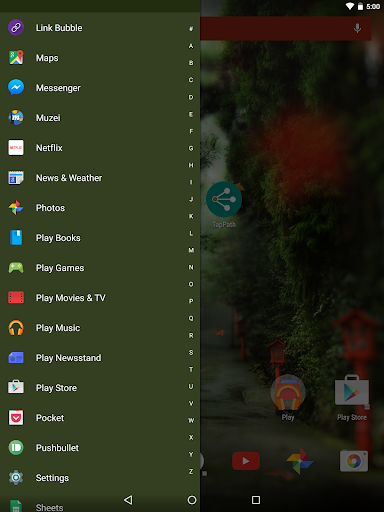Open the TapPath shortcut on home screen

coord(224,199)
